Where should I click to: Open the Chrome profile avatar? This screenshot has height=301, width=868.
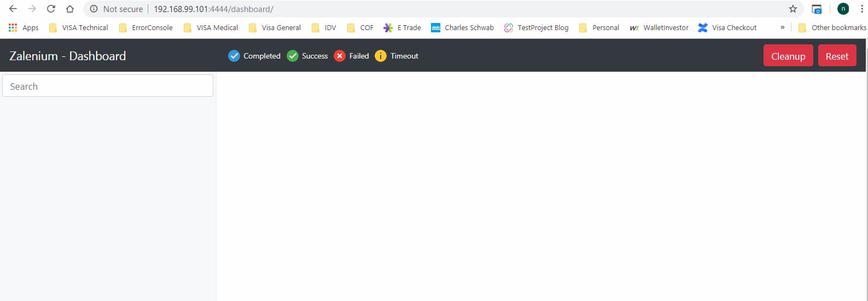(843, 9)
